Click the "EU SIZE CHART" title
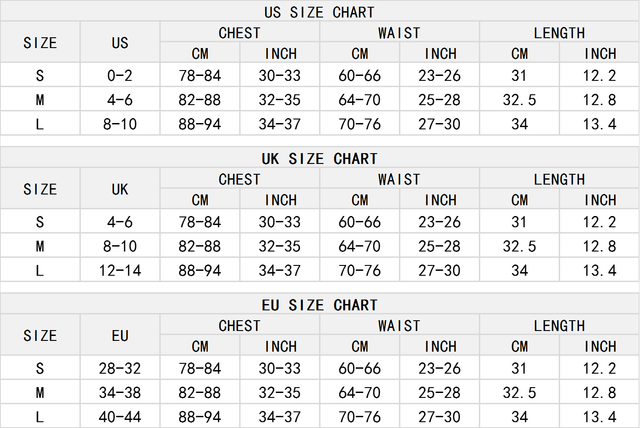640x428 pixels. coord(319,304)
